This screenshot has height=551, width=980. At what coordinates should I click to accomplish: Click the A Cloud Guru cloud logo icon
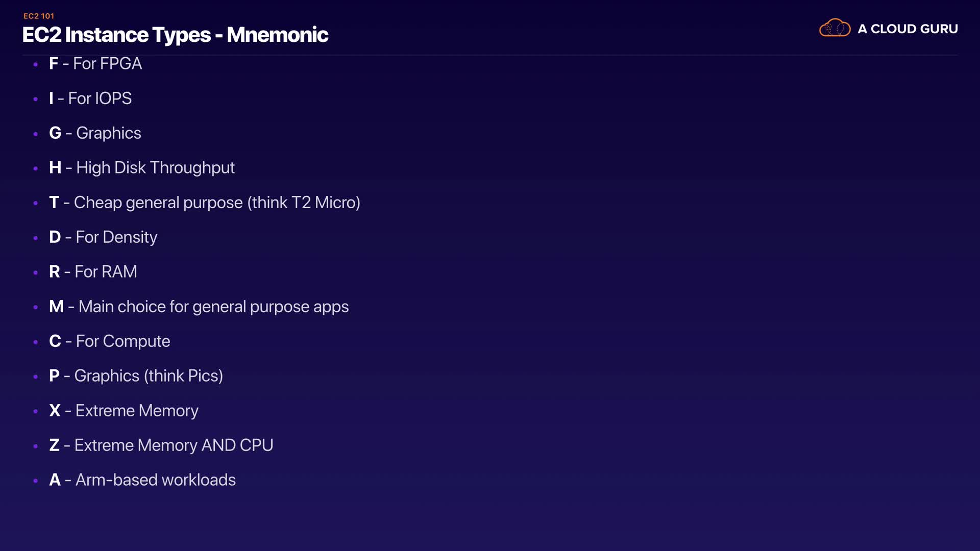pyautogui.click(x=835, y=28)
